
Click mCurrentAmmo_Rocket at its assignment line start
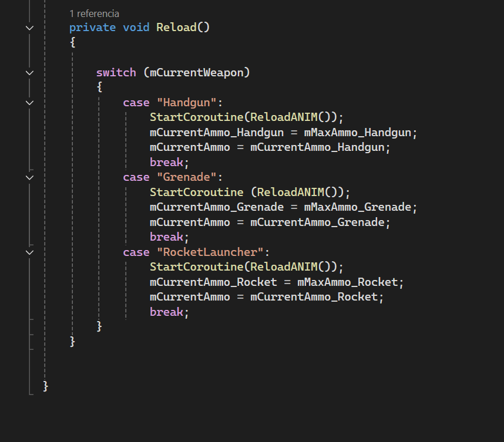point(213,282)
